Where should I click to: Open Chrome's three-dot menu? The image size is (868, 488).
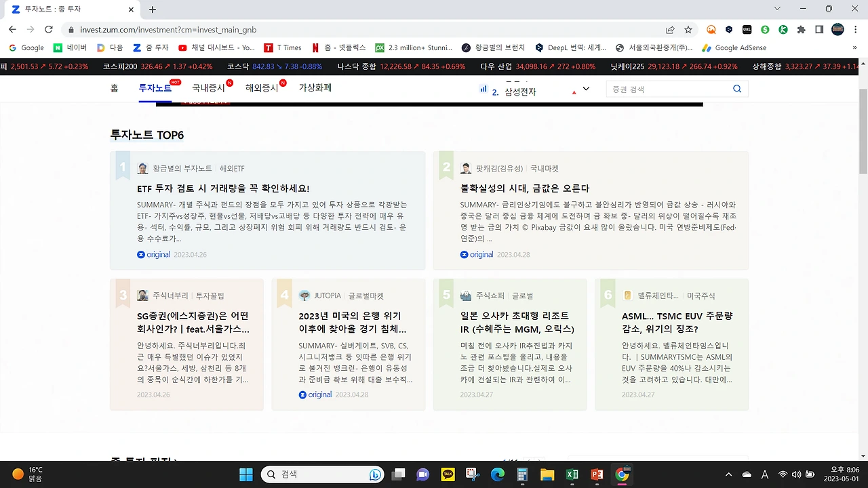(x=856, y=30)
